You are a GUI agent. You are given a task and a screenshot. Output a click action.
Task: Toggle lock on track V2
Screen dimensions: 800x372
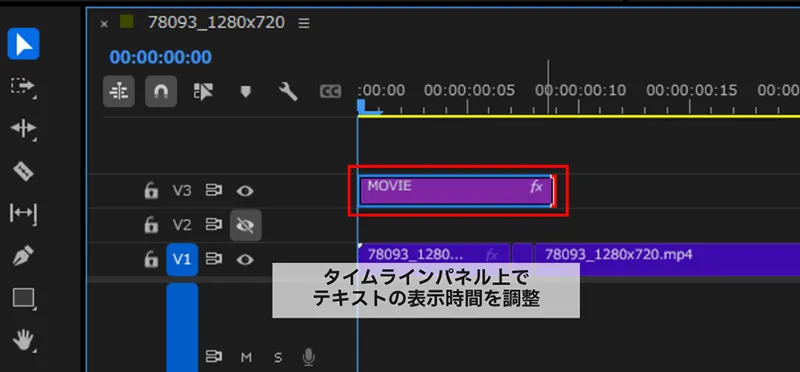click(x=151, y=225)
